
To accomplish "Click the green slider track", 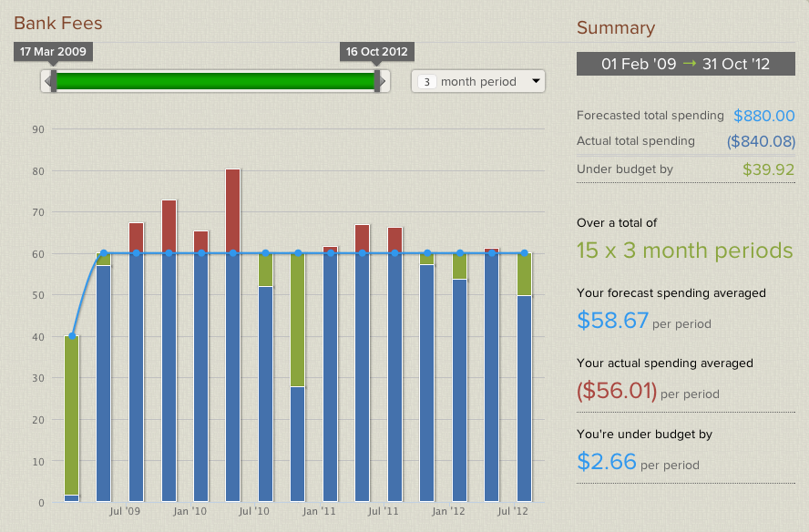I will click(x=214, y=81).
